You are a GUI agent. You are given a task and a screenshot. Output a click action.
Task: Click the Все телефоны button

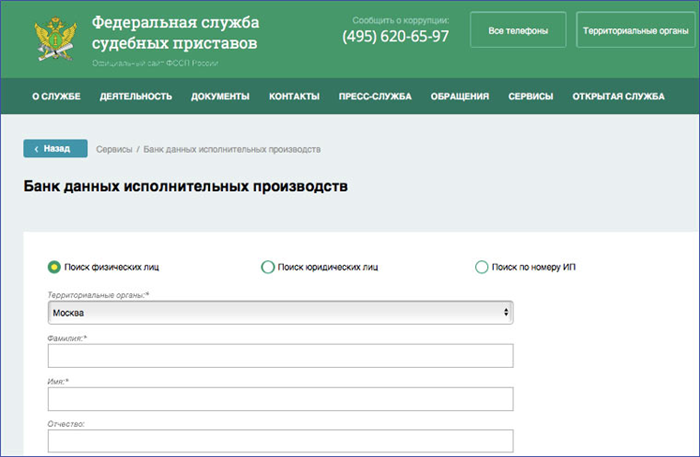518,30
